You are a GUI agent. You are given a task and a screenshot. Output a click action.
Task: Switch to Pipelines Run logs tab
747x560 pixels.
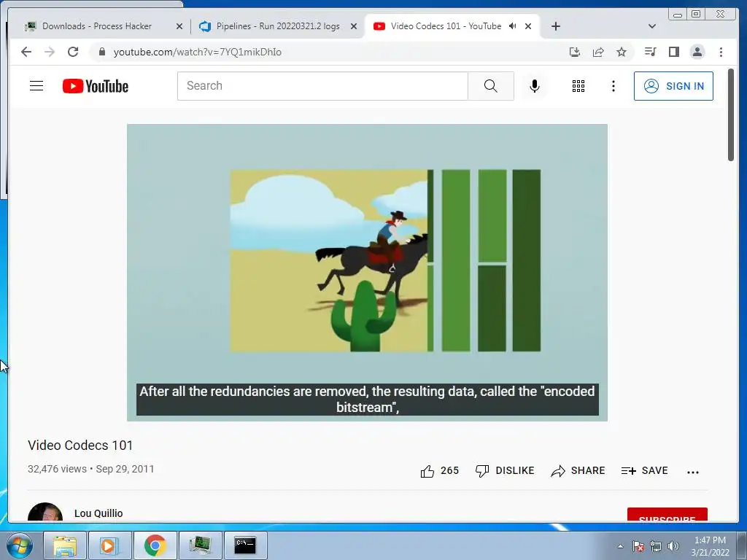pyautogui.click(x=278, y=26)
